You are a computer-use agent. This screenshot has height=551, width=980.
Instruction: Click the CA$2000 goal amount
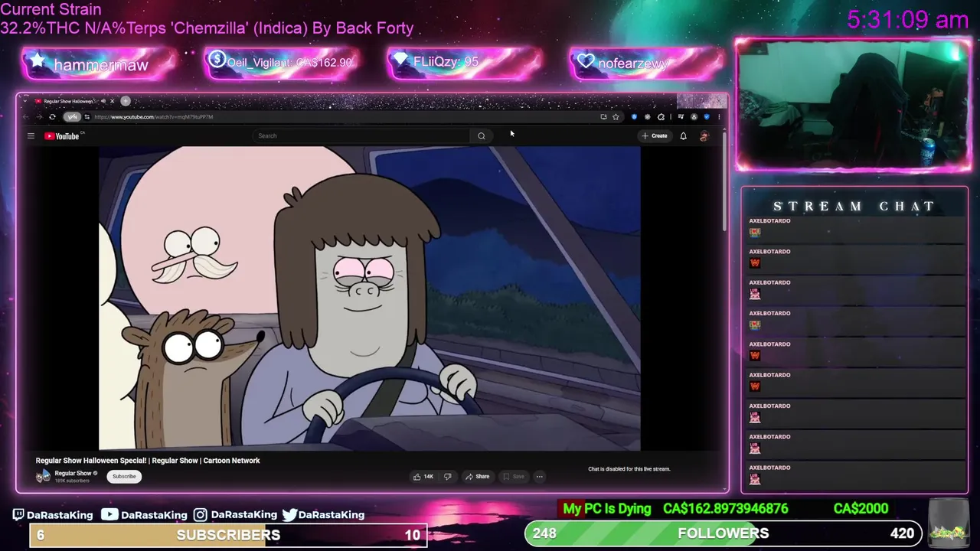coord(861,509)
